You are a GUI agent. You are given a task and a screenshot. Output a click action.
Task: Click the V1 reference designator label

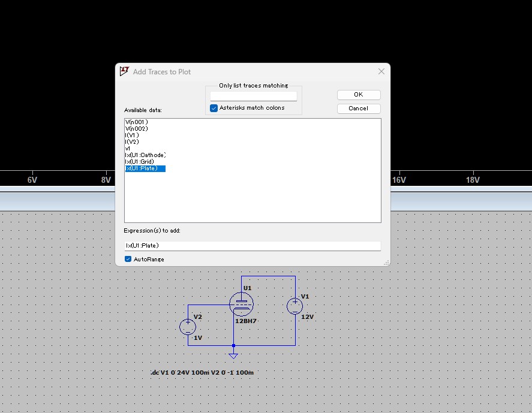(305, 297)
